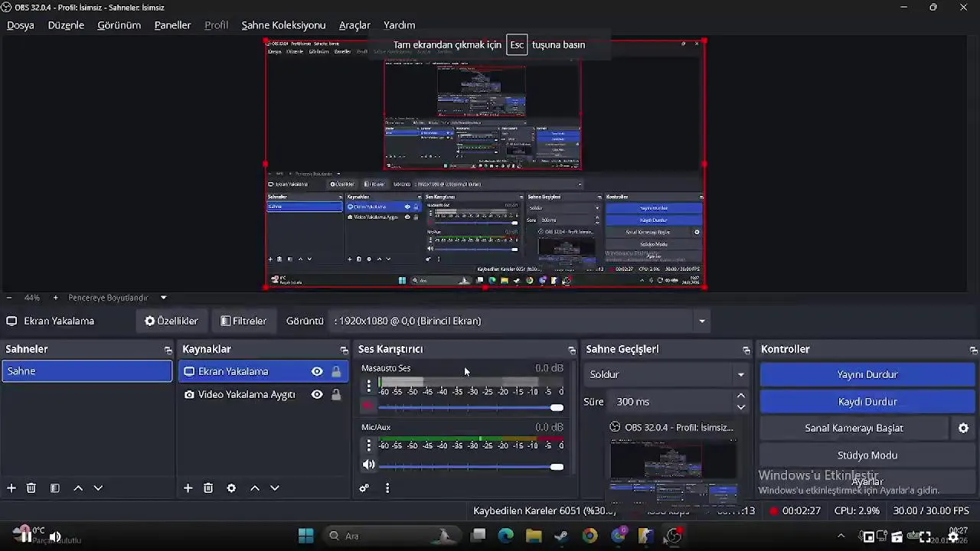This screenshot has width=980, height=551.
Task: Zoom in preview with the plus icon
Action: pos(55,298)
